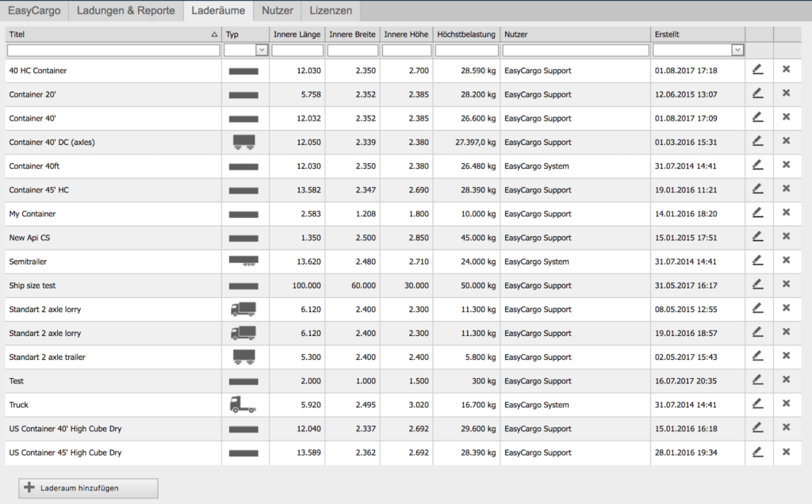This screenshot has width=812, height=504.
Task: Edit the Truck cargo space
Action: pyautogui.click(x=757, y=403)
